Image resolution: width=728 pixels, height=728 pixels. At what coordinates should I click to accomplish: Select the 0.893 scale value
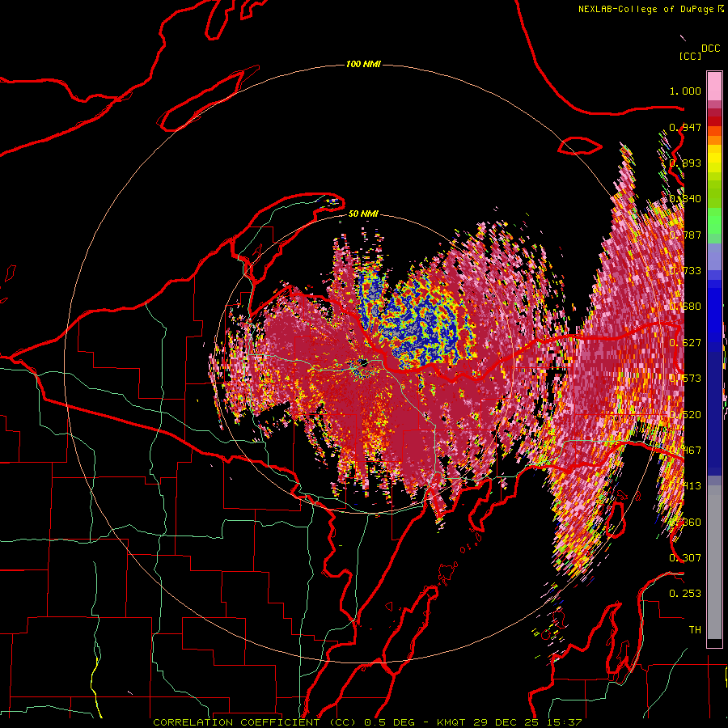685,163
